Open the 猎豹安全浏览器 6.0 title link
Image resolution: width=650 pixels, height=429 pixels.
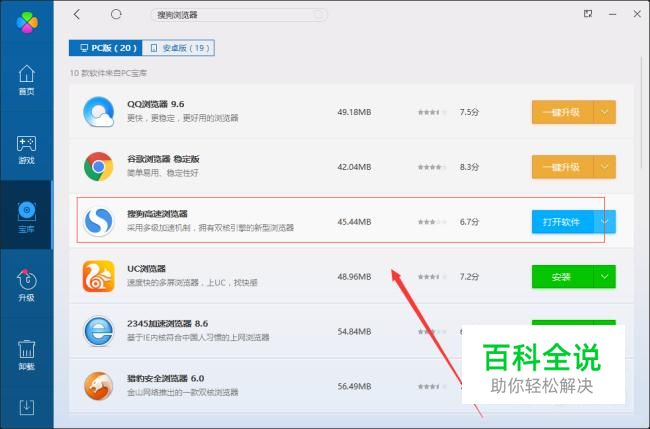165,378
